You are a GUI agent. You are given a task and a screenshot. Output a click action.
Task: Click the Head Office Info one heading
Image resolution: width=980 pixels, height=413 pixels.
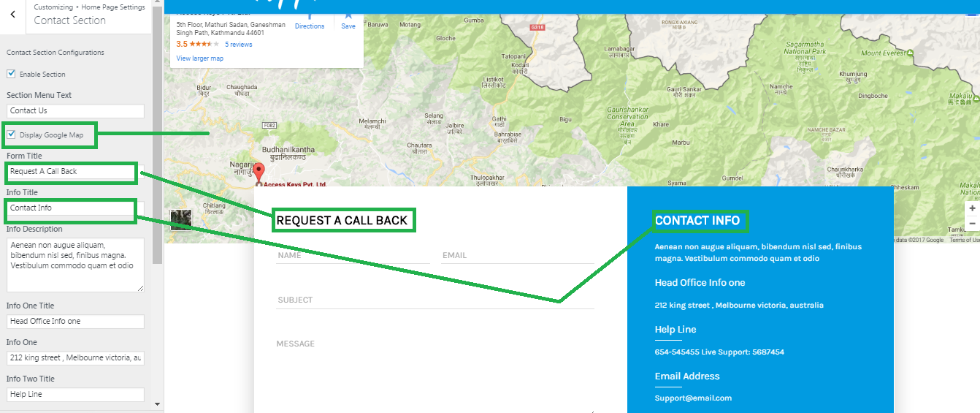click(x=700, y=283)
